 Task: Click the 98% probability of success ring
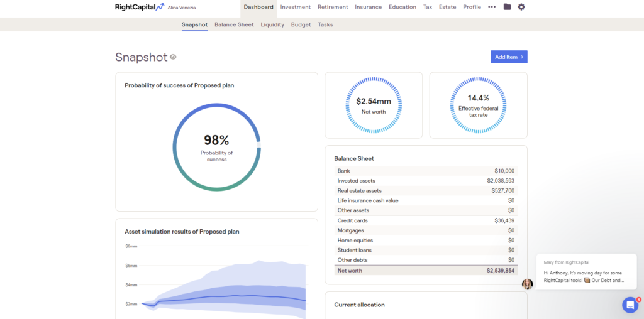click(216, 147)
